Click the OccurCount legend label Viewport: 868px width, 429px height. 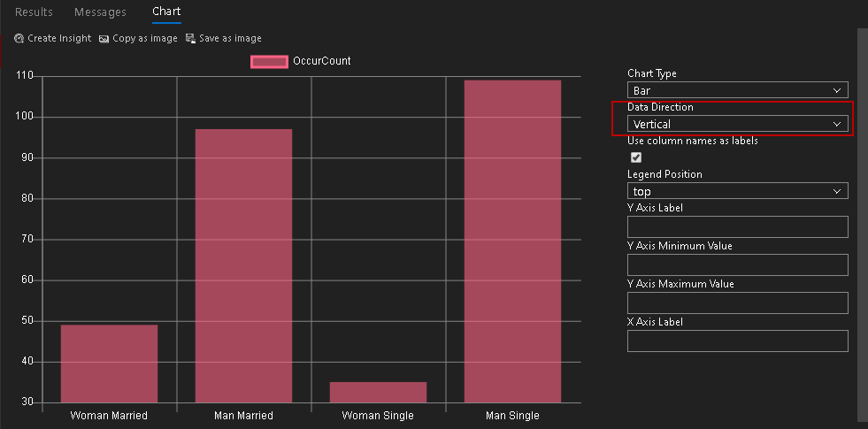click(x=321, y=61)
